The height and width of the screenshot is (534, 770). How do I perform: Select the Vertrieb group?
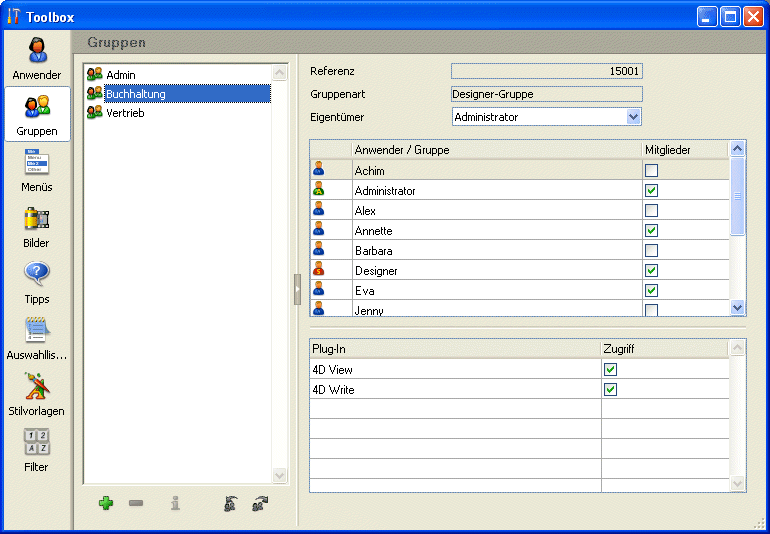[125, 113]
